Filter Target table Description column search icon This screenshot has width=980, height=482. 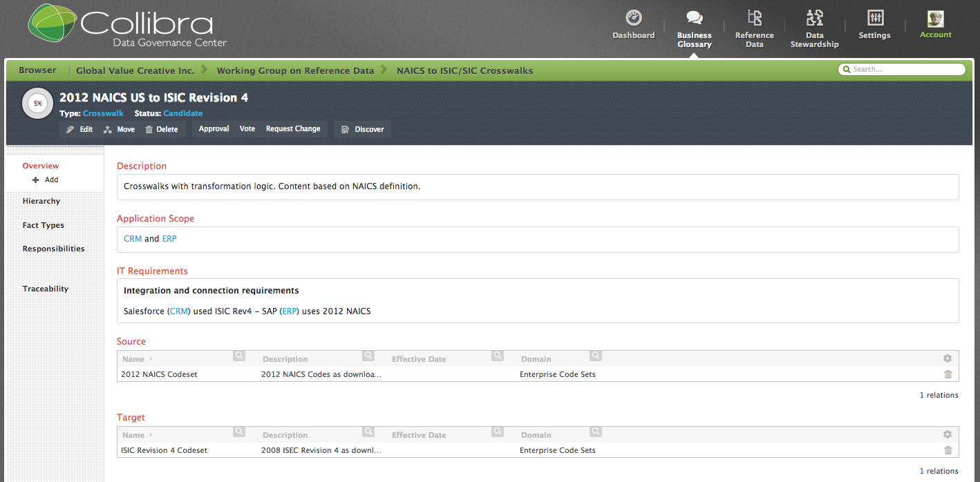(x=368, y=432)
